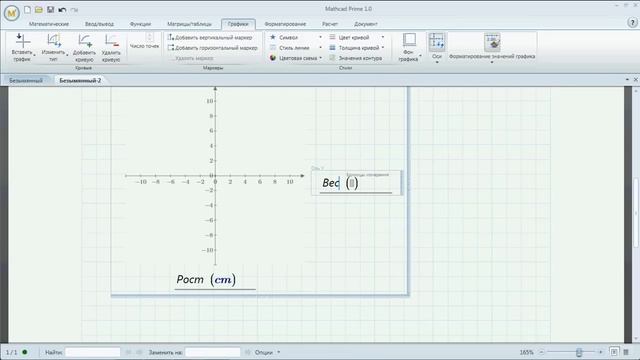640x360 pixels.
Task: Click the Толщина кривой icon
Action: 332,48
